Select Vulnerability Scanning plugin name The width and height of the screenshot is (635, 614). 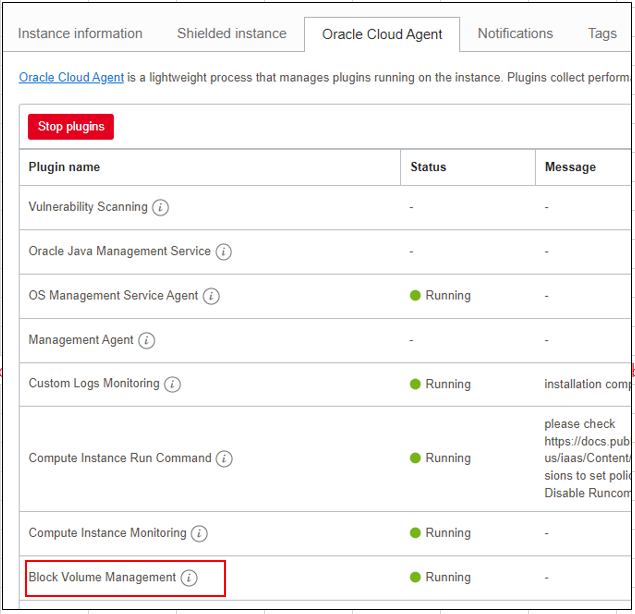(x=88, y=207)
